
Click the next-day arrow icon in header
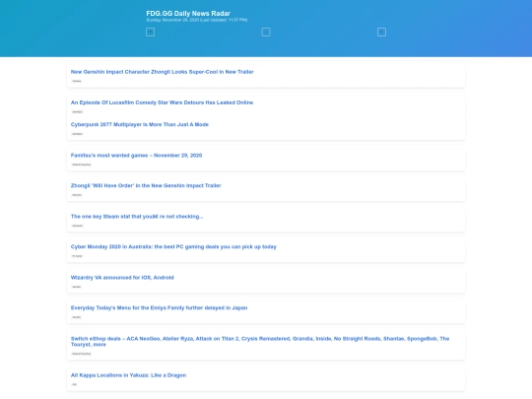tap(381, 33)
